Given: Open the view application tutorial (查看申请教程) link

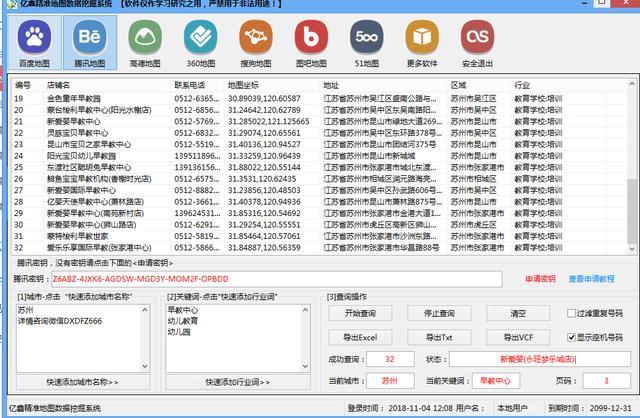Looking at the screenshot, I should (594, 278).
